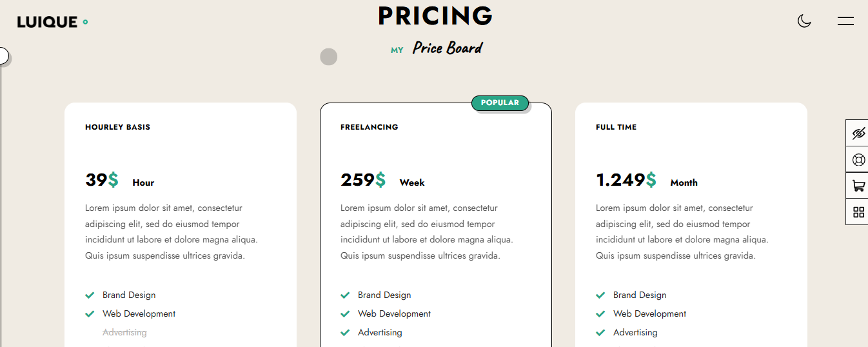868x347 pixels.
Task: Click the POPULAR badge on the Freelancing card
Action: (500, 103)
